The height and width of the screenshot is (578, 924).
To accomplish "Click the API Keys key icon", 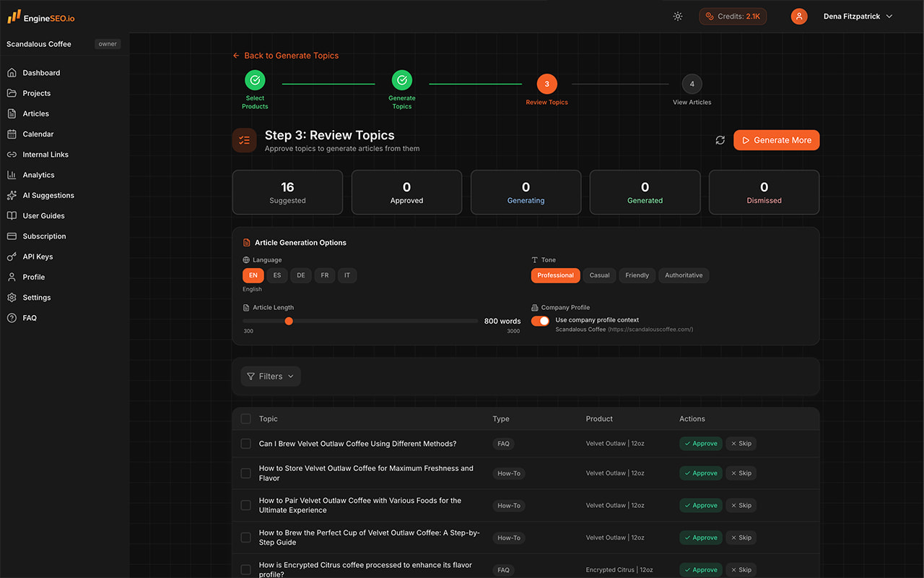I will 12,256.
